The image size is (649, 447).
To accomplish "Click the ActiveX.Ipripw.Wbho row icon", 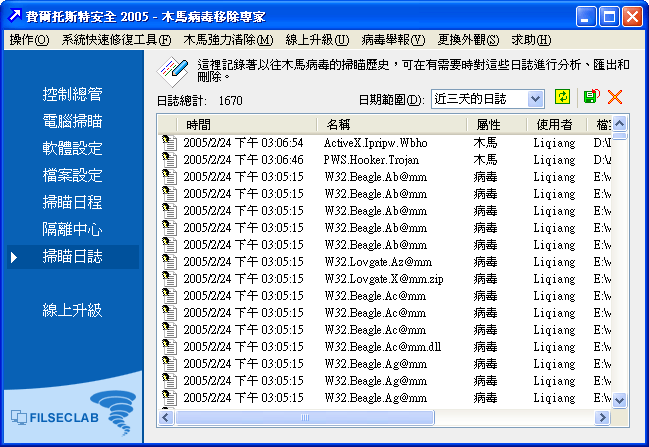I will [x=169, y=143].
